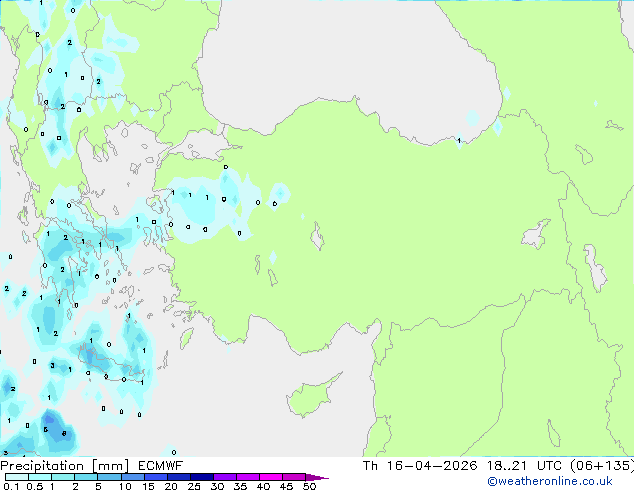Click the 40–45 mm magenta legend box
The image size is (634, 490).
tap(271, 477)
